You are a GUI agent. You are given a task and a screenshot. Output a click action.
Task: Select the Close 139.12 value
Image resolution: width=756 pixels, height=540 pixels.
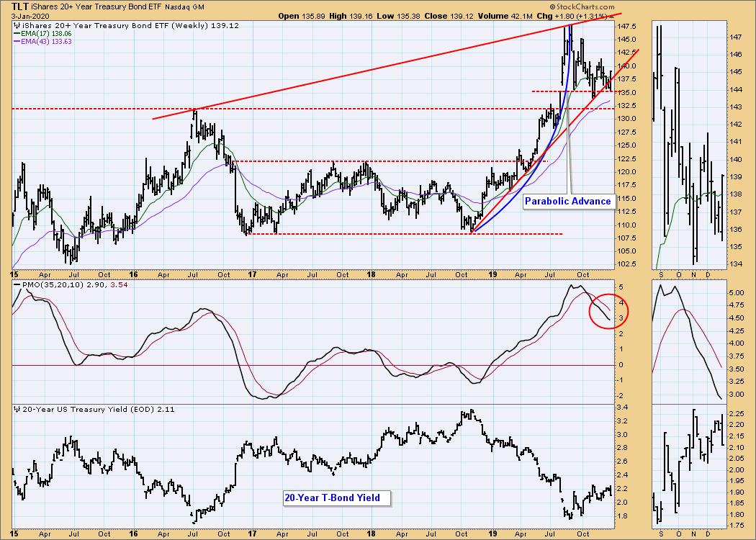[x=449, y=16]
